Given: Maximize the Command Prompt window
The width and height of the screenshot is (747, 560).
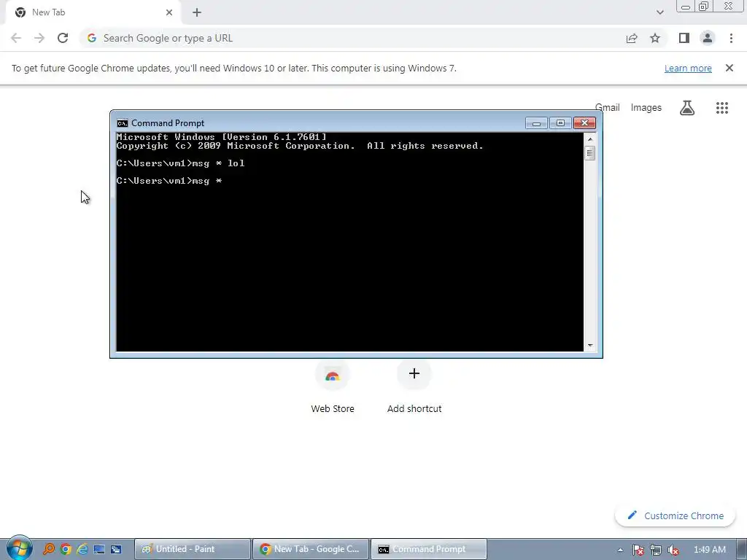Looking at the screenshot, I should [560, 123].
